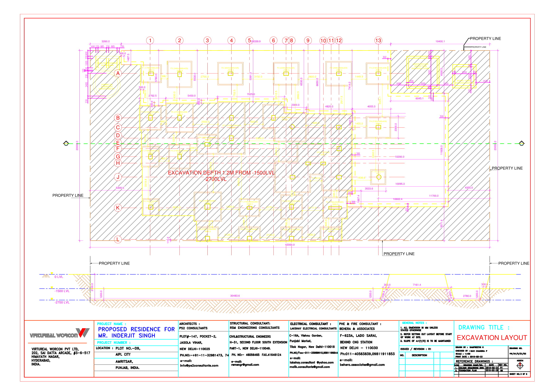Select row grid bubble L
The width and height of the screenshot is (555, 392).
(x=118, y=239)
